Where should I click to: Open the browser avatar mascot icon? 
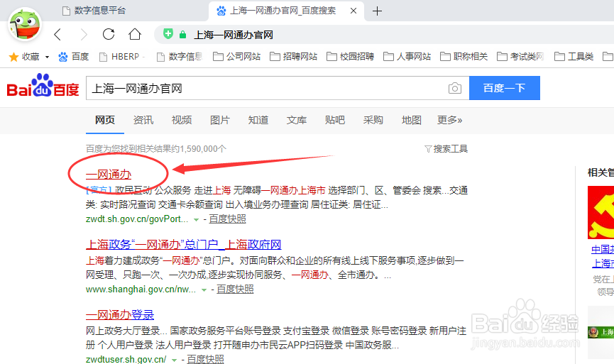pos(25,24)
